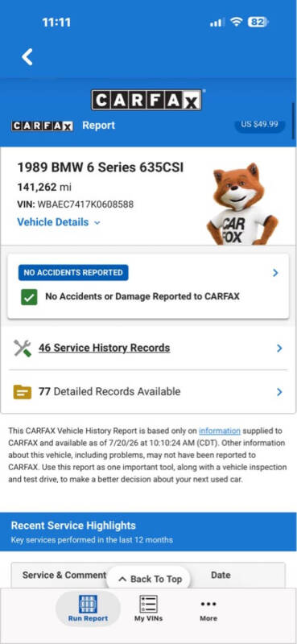This screenshot has width=297, height=644.
Task: Open accident details chevron arrow
Action: pos(275,273)
